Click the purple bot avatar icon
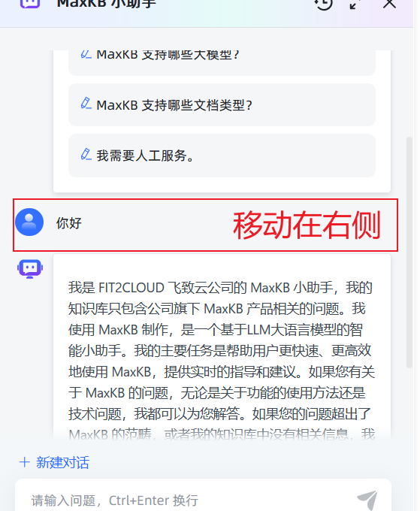The height and width of the screenshot is (511, 420). click(30, 269)
